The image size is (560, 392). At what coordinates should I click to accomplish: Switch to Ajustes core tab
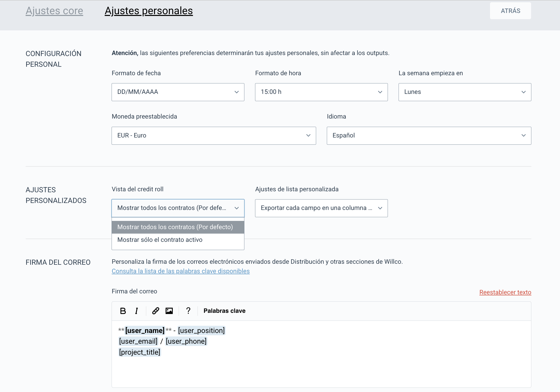[54, 11]
